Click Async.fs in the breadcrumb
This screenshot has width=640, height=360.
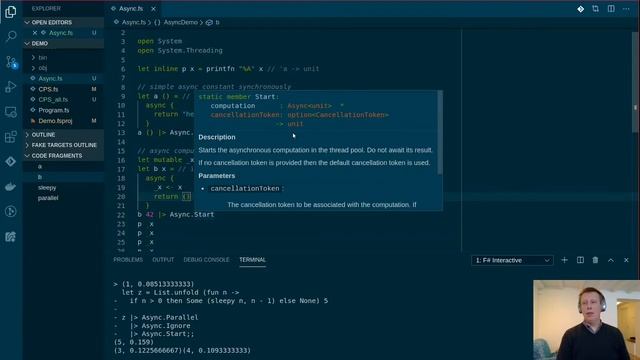point(133,22)
